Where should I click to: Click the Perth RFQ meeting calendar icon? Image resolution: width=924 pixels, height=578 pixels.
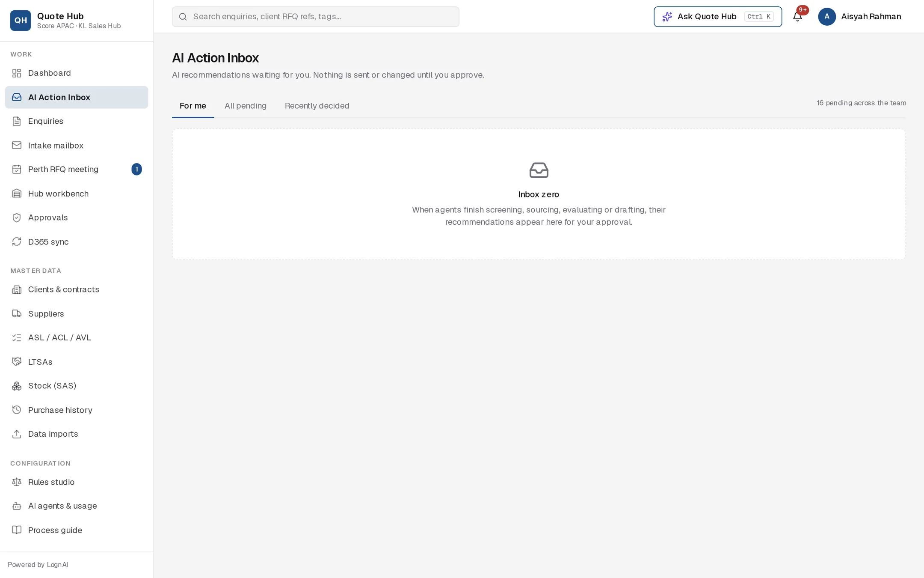17,169
